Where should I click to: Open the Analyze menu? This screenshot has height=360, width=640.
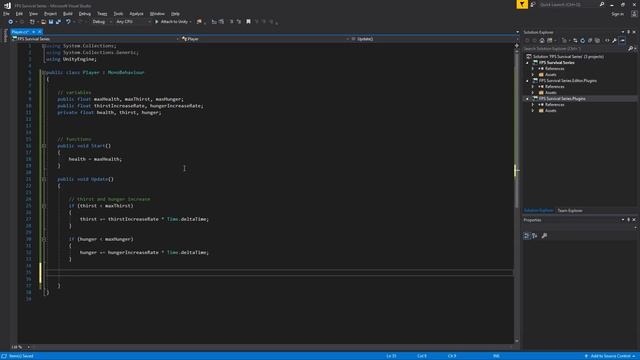click(x=136, y=13)
